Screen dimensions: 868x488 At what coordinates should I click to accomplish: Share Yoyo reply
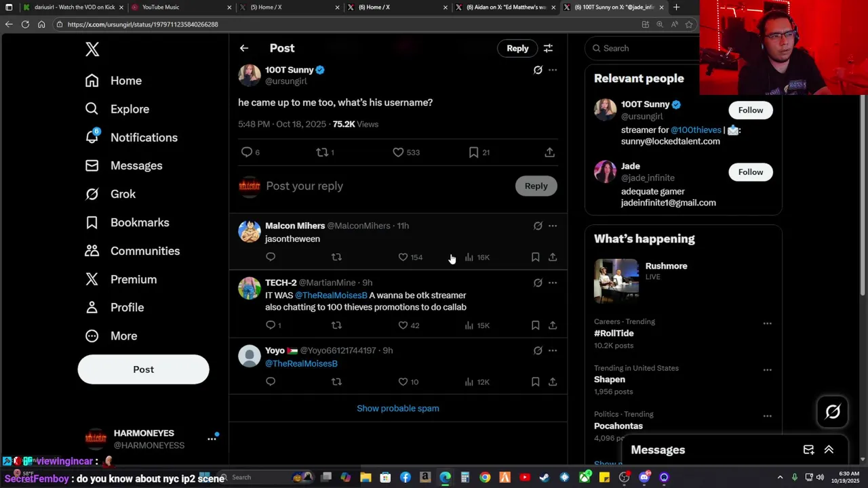point(553,382)
